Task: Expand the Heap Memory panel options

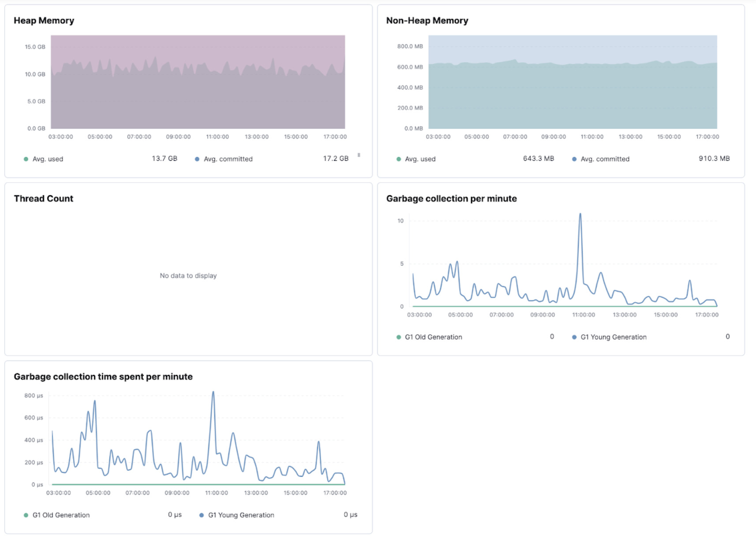Action: click(359, 155)
